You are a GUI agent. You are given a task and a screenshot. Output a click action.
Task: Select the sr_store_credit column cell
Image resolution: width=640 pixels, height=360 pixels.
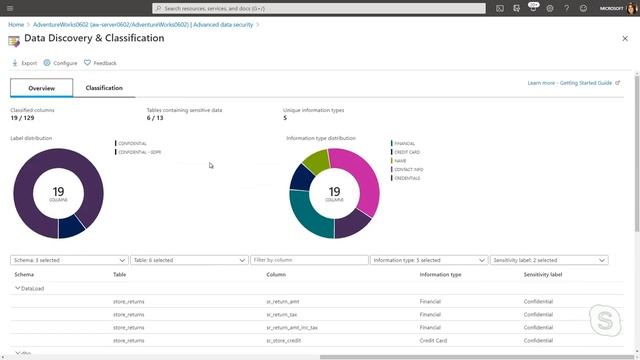point(284,341)
